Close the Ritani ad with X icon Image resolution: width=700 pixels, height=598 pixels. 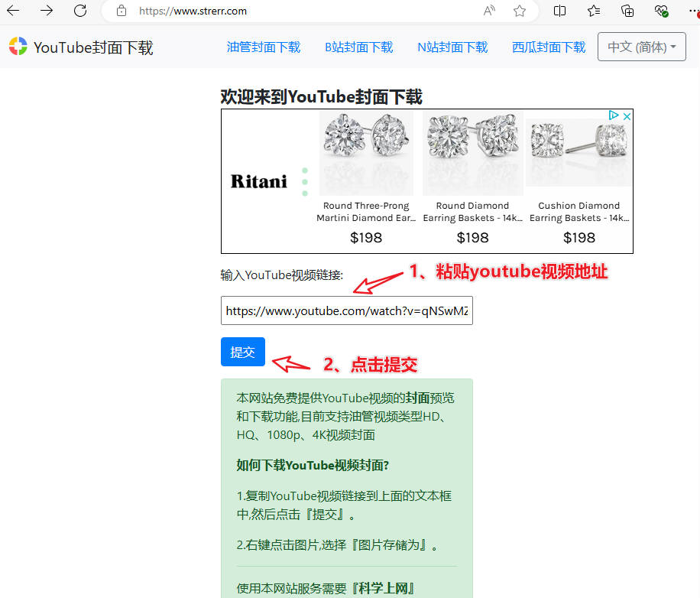pos(627,116)
